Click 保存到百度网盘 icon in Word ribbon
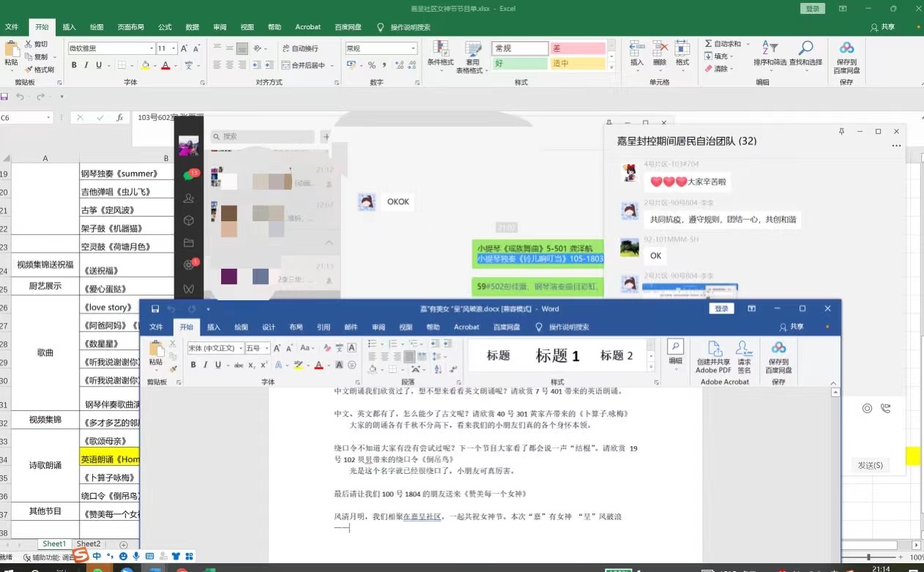This screenshot has width=924, height=572. tap(778, 357)
